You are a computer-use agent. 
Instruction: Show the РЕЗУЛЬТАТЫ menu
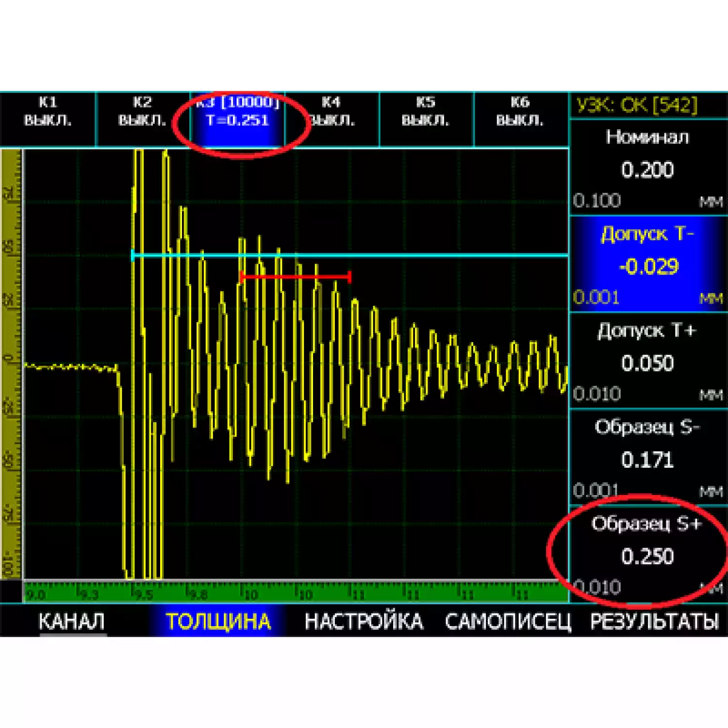click(654, 621)
